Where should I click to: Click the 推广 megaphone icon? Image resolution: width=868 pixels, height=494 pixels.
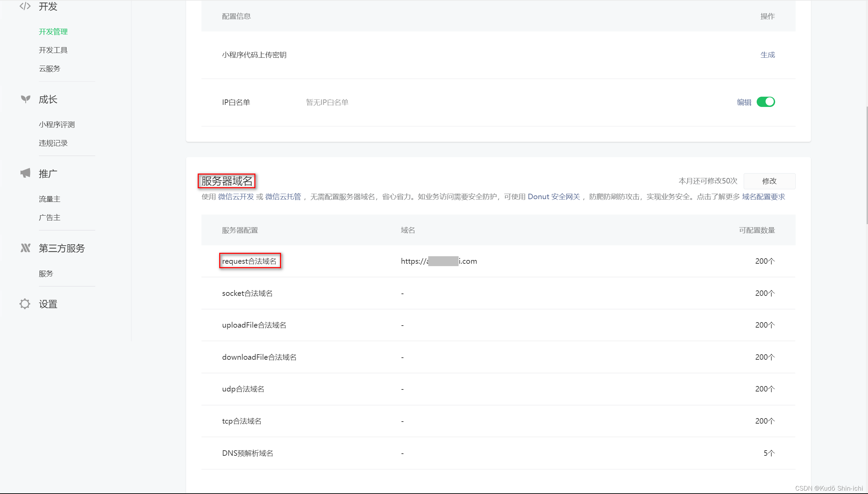(x=25, y=173)
